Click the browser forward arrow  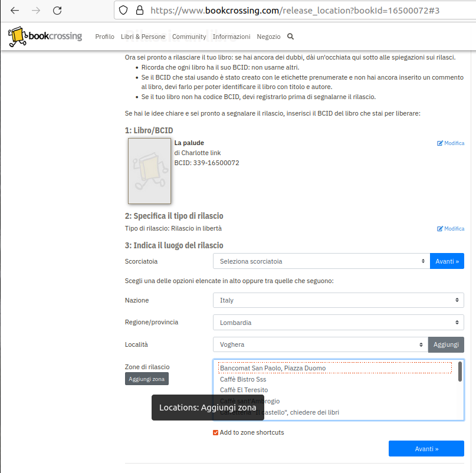click(36, 11)
